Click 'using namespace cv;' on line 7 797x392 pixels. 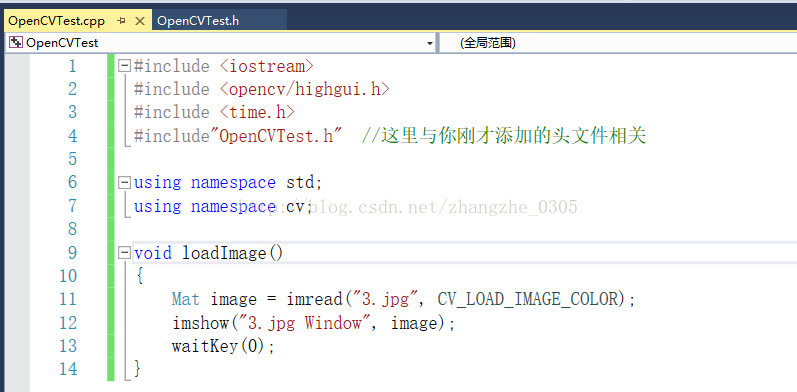point(223,206)
